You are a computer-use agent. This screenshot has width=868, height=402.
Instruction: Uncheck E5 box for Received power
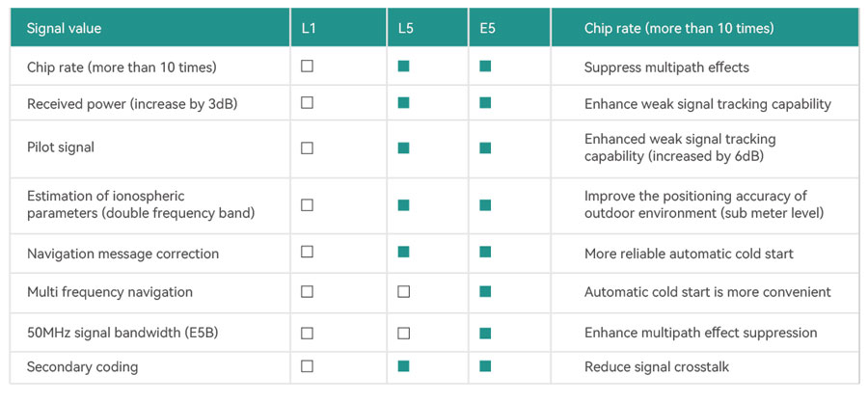[485, 102]
